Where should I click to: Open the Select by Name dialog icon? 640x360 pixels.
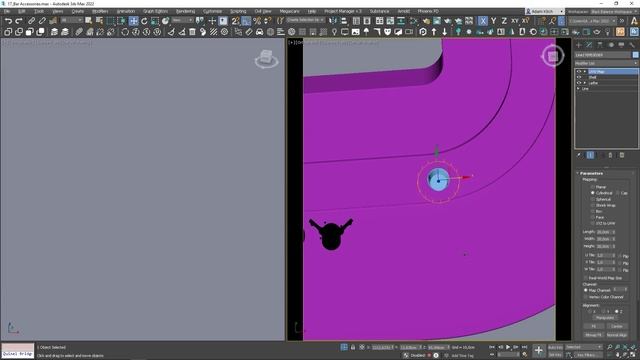pyautogui.click(x=99, y=21)
